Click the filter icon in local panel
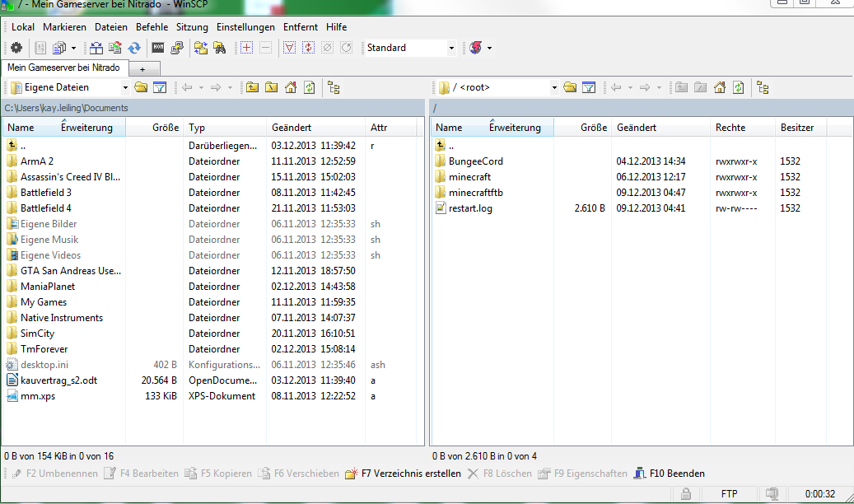 click(x=160, y=87)
